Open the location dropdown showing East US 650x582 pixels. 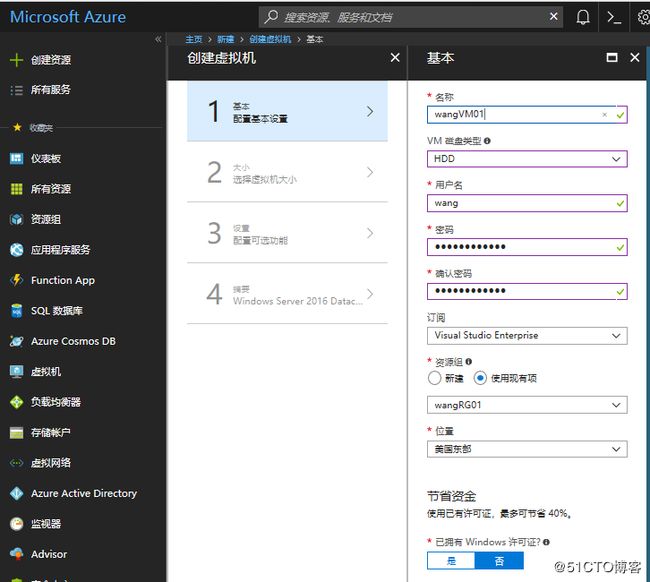pyautogui.click(x=527, y=449)
